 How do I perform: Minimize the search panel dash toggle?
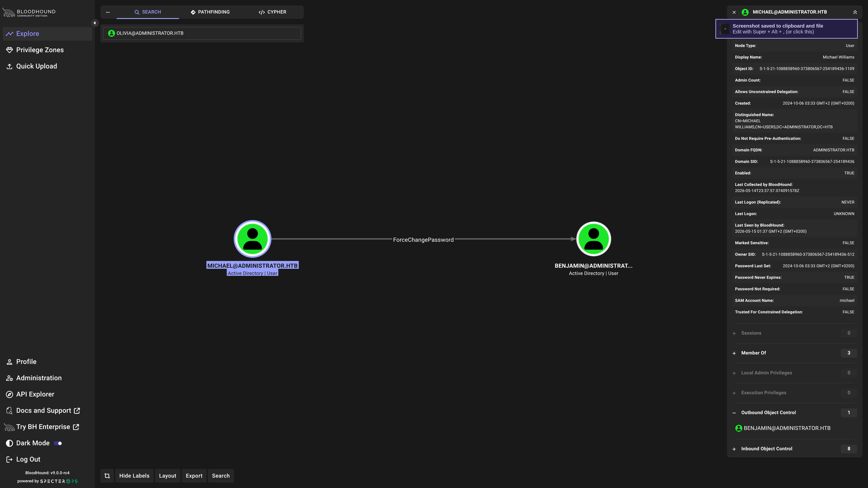108,12
